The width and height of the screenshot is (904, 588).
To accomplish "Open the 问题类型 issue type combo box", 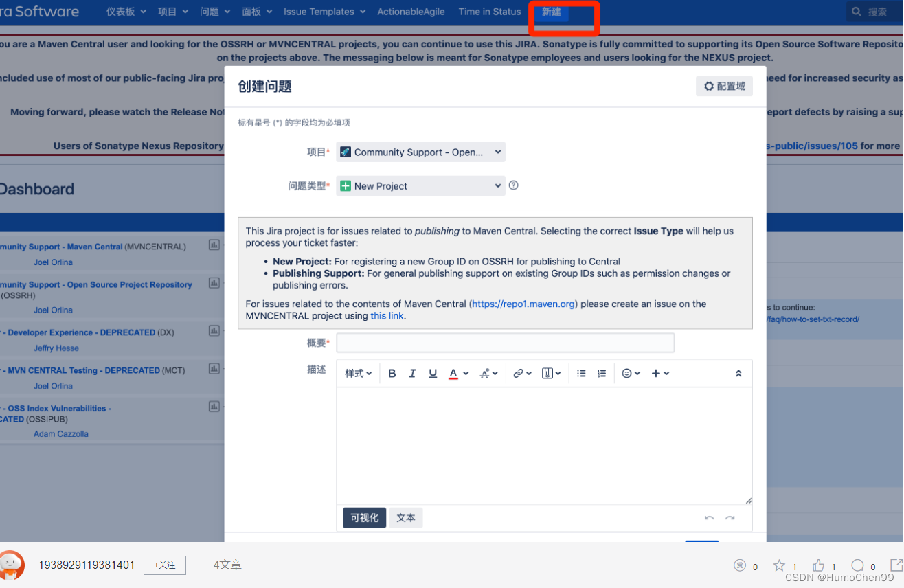I will click(x=420, y=185).
